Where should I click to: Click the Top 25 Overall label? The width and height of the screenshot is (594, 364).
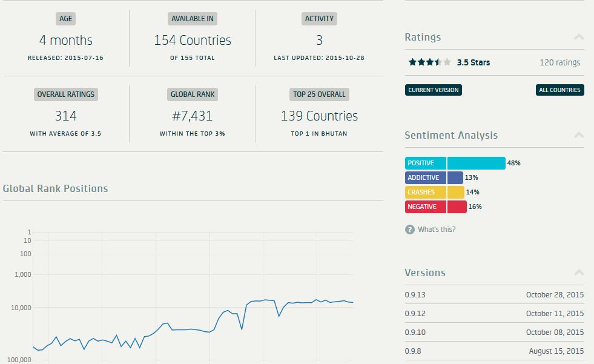pyautogui.click(x=319, y=94)
